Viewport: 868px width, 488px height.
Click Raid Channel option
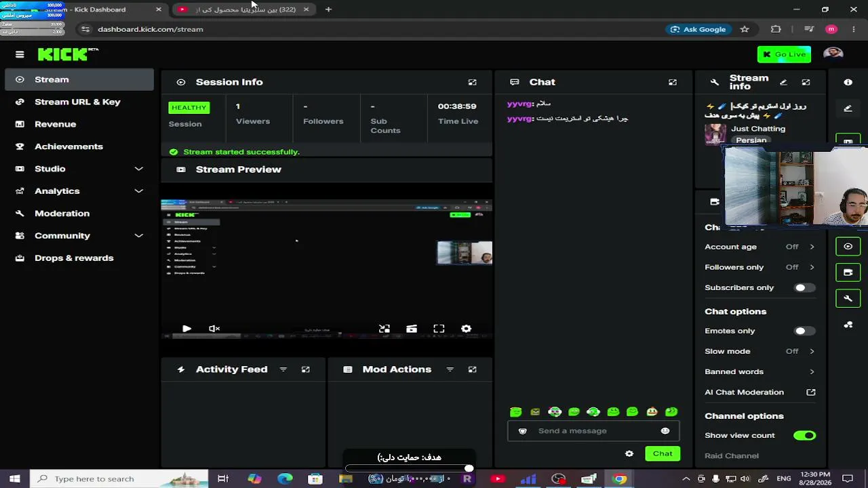[x=732, y=455]
